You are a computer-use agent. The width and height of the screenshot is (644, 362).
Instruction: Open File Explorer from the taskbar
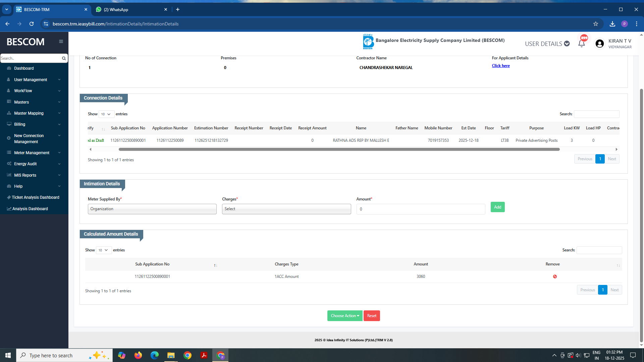click(x=171, y=355)
